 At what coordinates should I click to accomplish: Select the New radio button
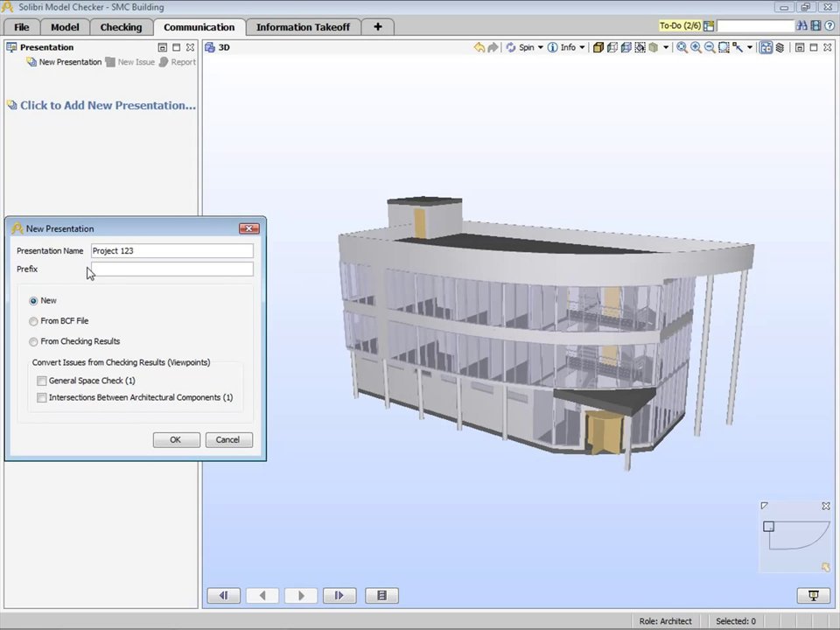[x=33, y=301]
